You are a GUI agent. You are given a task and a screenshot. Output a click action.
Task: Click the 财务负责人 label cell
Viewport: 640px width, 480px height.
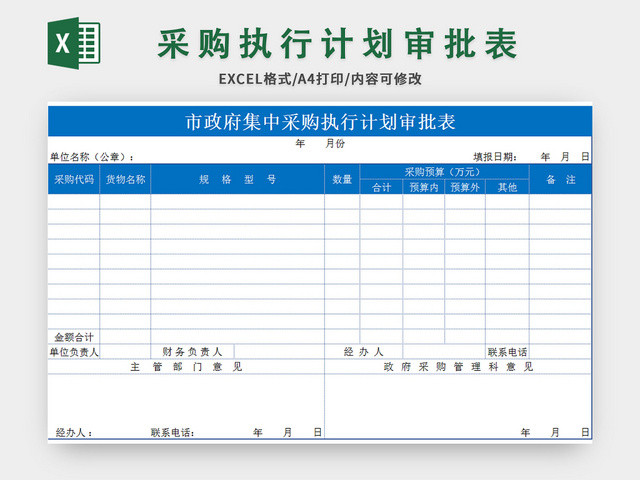pyautogui.click(x=192, y=352)
